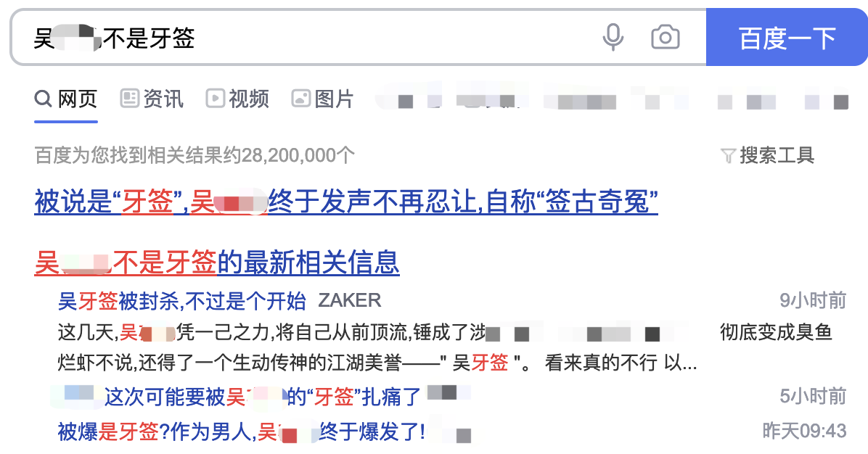Click inside the search query input field
This screenshot has height=454, width=868.
click(305, 38)
